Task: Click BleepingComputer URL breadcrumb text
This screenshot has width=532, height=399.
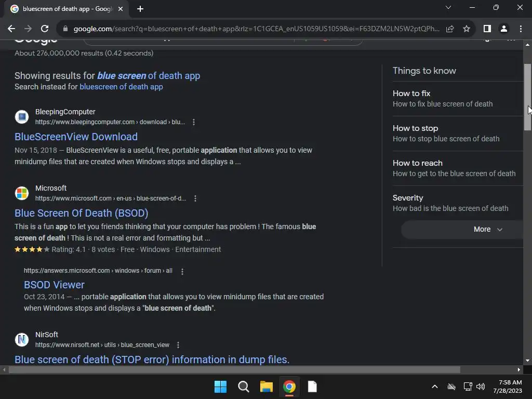Action: point(110,122)
